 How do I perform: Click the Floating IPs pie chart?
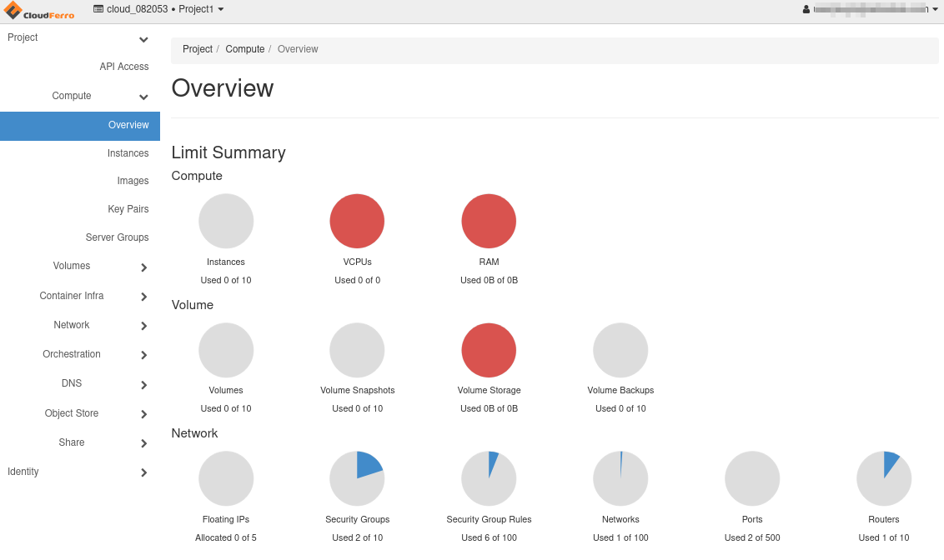pyautogui.click(x=226, y=479)
